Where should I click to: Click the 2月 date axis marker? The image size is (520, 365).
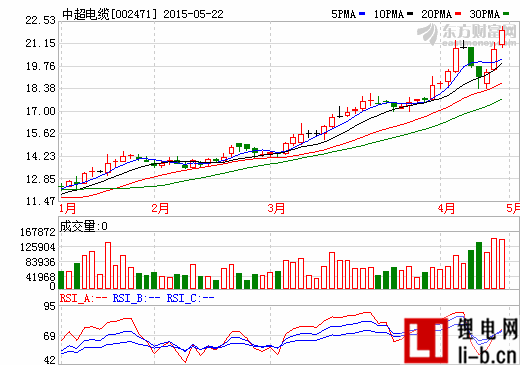tap(160, 208)
